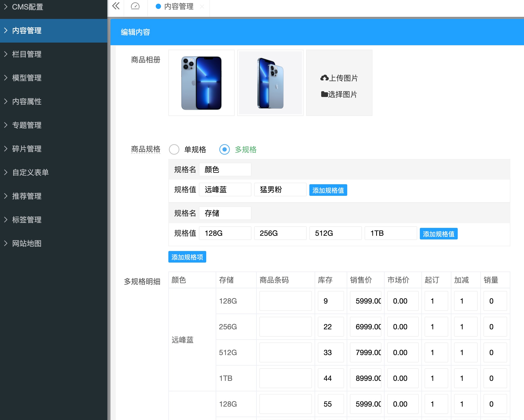
Task: Click 添加规格值 in the 存储 spec row
Action: point(439,234)
